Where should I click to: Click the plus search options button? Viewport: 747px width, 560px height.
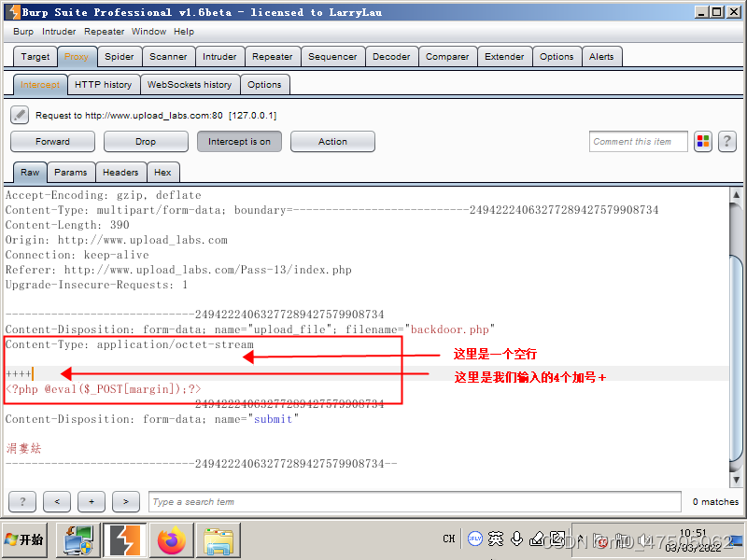click(x=92, y=501)
